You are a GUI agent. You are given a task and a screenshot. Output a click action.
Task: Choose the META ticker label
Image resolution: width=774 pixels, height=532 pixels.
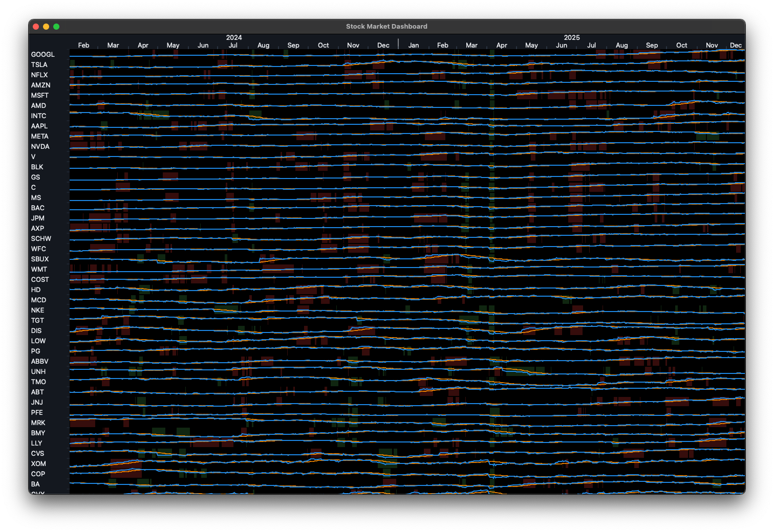39,137
